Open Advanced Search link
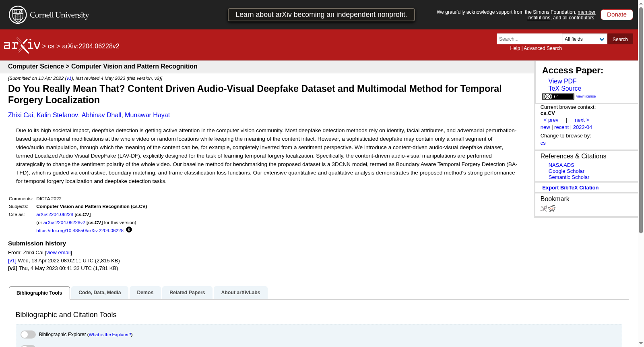Screen dimensions: 644x347 point(543,48)
